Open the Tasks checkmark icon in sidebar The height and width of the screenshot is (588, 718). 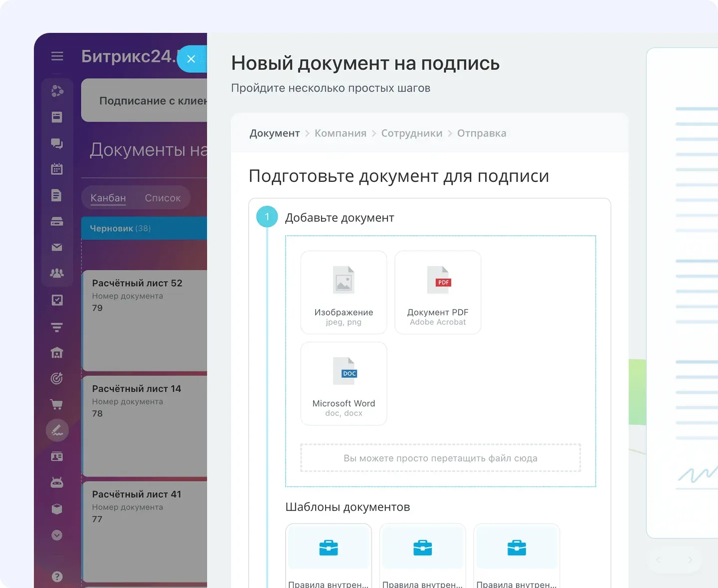click(57, 299)
